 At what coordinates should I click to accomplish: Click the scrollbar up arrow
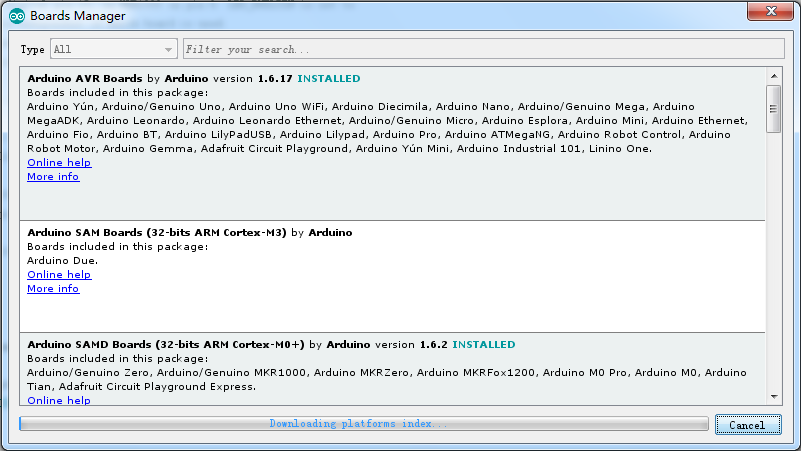pyautogui.click(x=774, y=76)
